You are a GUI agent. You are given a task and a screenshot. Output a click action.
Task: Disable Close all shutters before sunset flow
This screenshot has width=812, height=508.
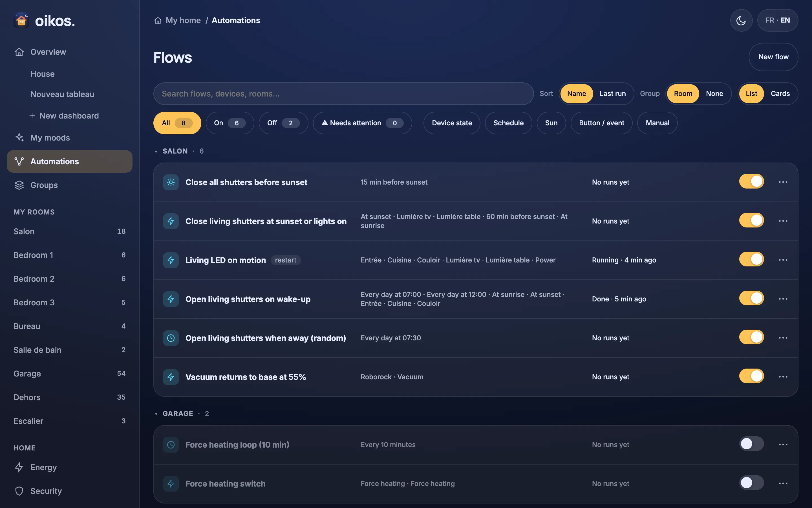[751, 181]
